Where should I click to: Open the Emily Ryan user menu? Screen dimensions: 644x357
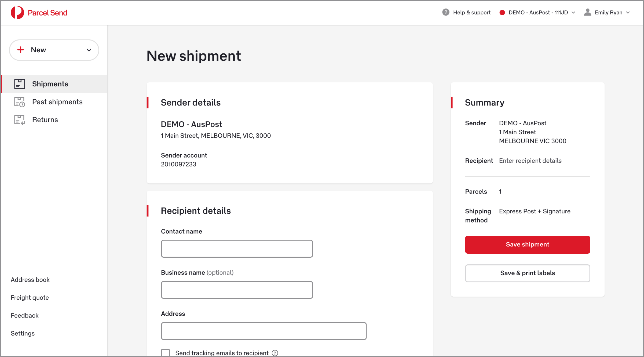(x=607, y=13)
